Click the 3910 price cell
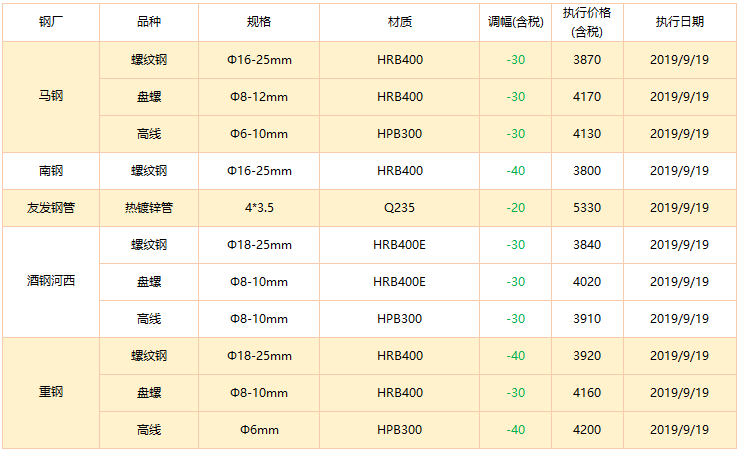740x452 pixels. [x=587, y=319]
